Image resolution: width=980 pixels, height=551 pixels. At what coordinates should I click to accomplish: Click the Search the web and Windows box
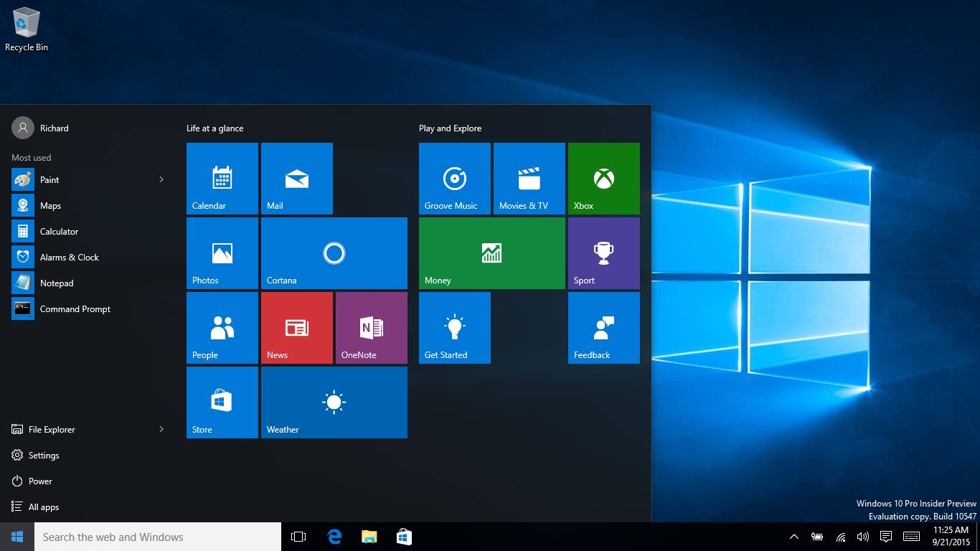coord(158,537)
